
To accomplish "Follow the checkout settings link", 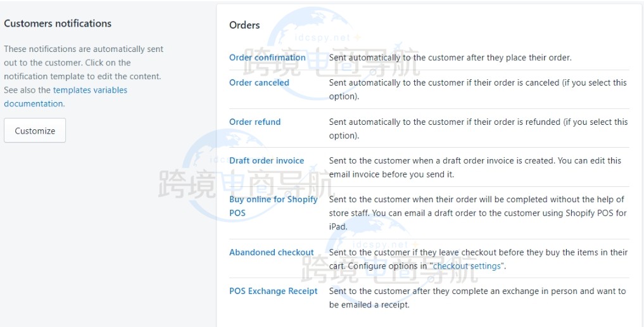I will coord(468,266).
